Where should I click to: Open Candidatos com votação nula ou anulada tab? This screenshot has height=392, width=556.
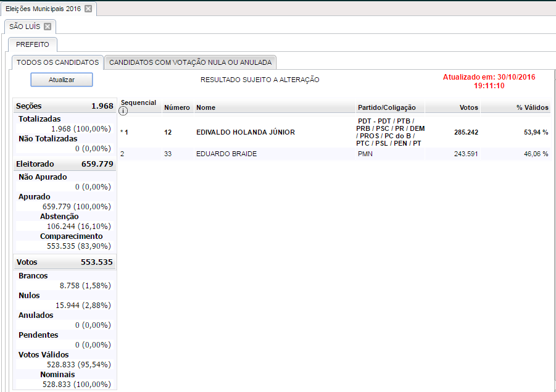190,62
